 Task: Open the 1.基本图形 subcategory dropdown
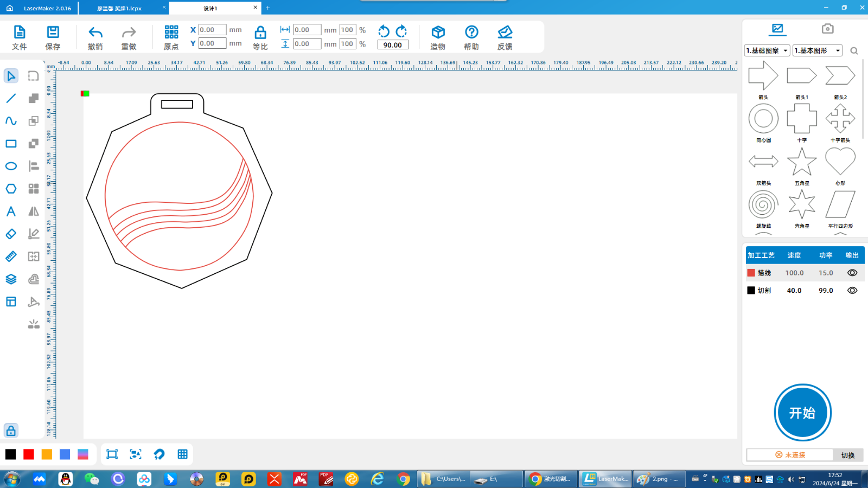817,50
